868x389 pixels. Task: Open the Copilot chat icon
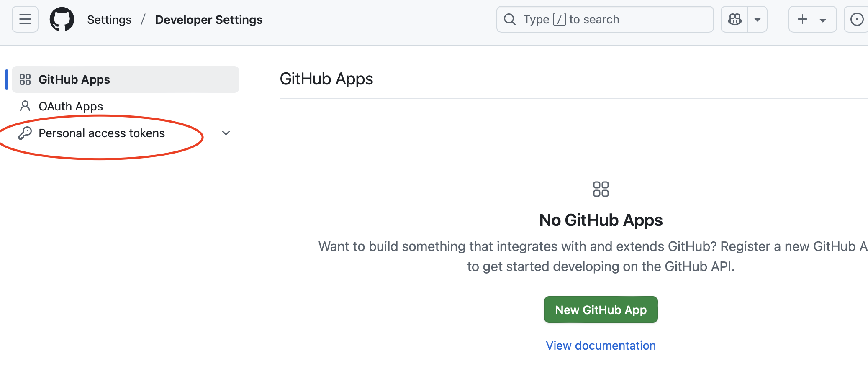coord(734,19)
